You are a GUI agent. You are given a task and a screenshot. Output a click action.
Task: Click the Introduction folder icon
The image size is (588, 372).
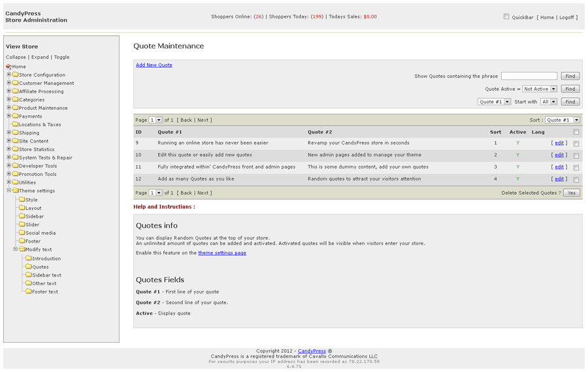pyautogui.click(x=29, y=258)
